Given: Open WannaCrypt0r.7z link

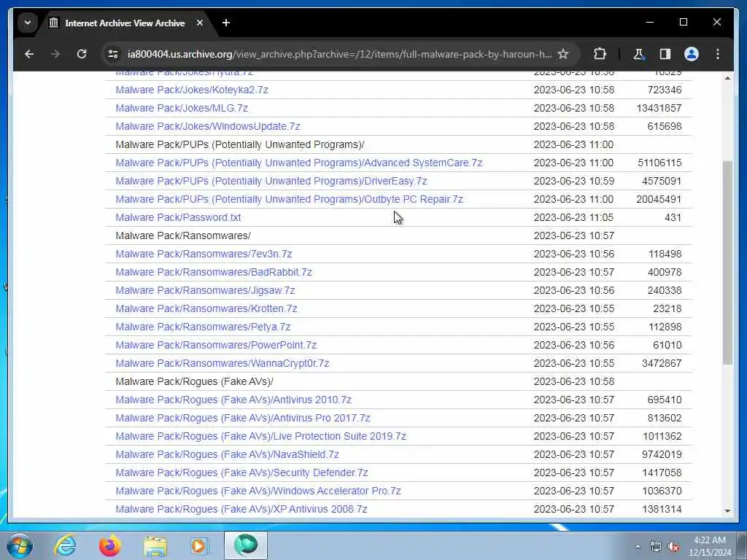Looking at the screenshot, I should coord(222,363).
